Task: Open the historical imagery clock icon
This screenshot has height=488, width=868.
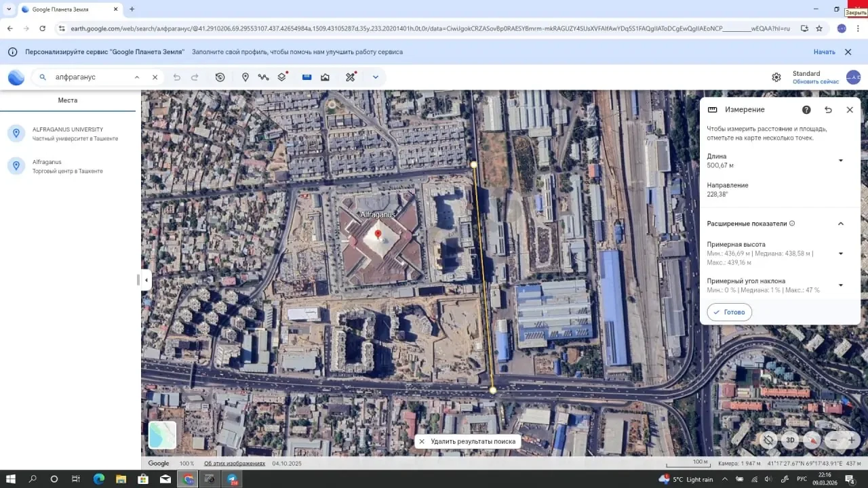Action: (x=220, y=77)
